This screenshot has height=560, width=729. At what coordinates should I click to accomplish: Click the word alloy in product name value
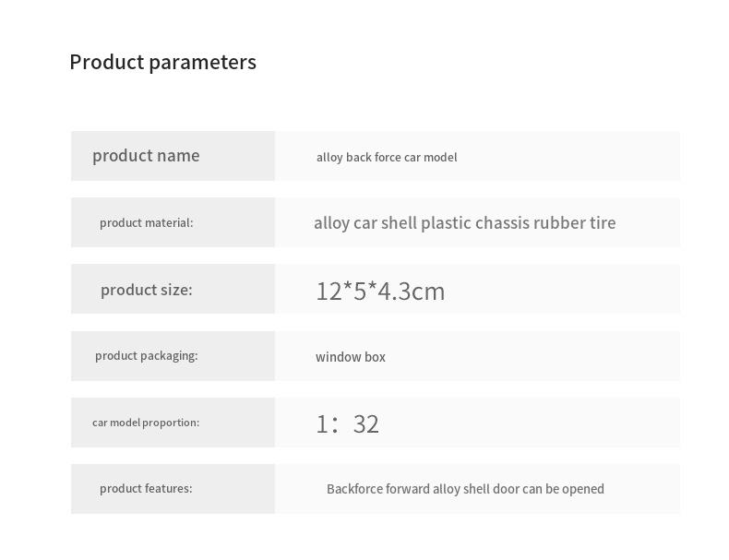coord(329,157)
